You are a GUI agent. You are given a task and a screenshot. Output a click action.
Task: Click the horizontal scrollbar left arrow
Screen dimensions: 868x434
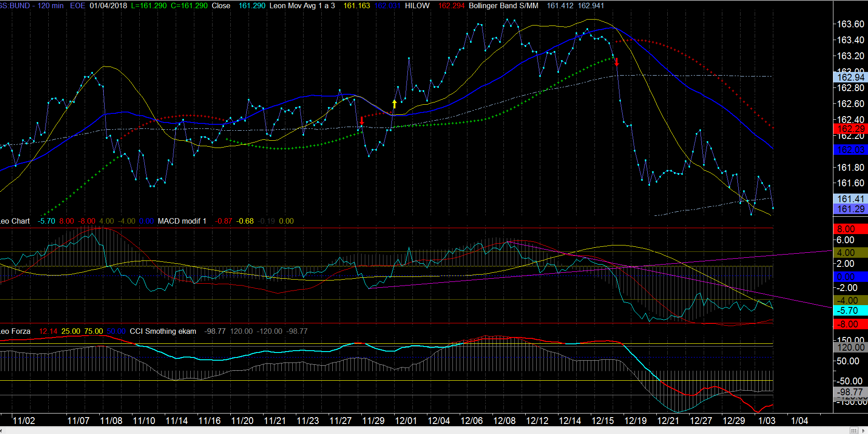click(2, 430)
